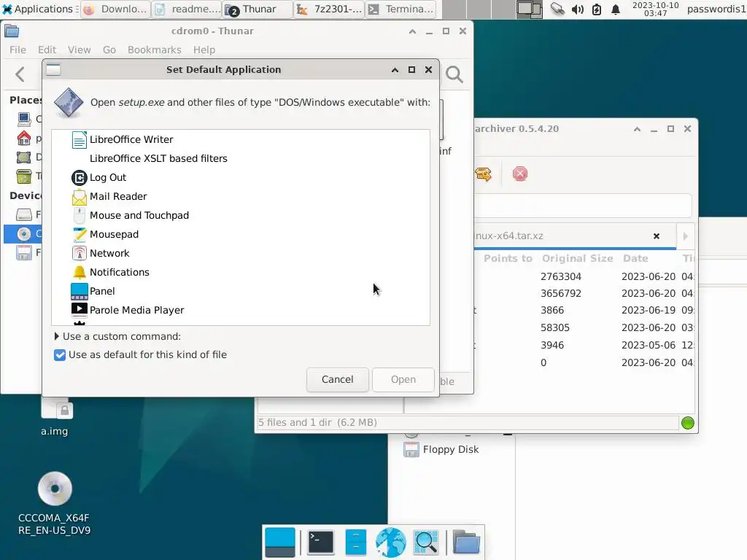Screen dimensions: 747x560
Task: Open application finder magnifier in dock
Action: 426,542
